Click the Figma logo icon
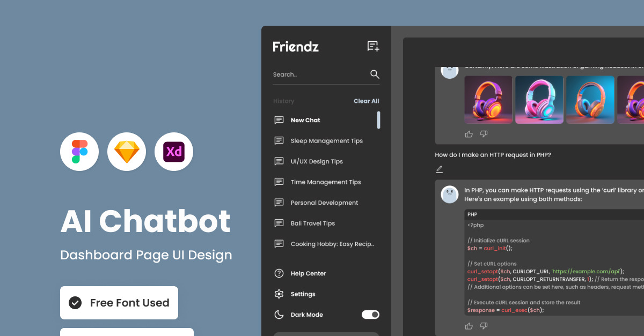 tap(79, 152)
